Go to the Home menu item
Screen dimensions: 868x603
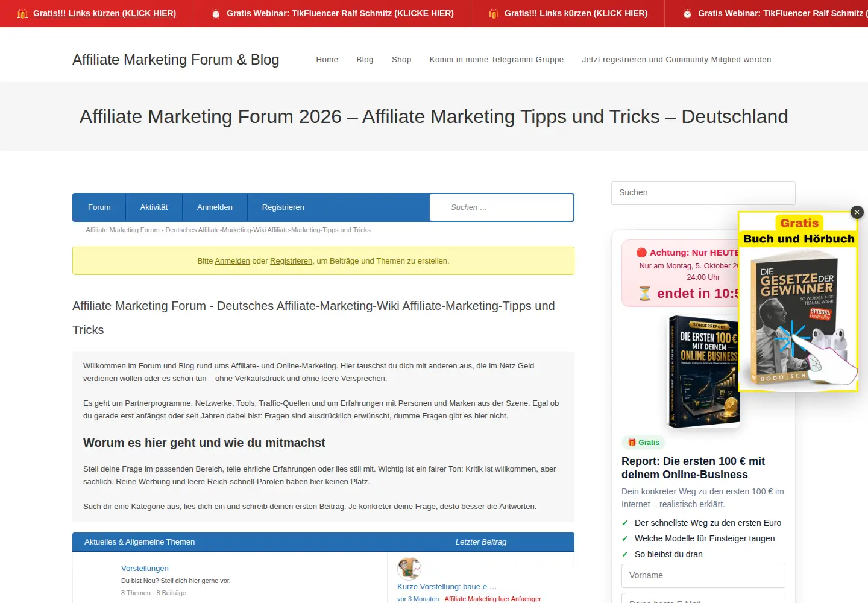coord(327,60)
